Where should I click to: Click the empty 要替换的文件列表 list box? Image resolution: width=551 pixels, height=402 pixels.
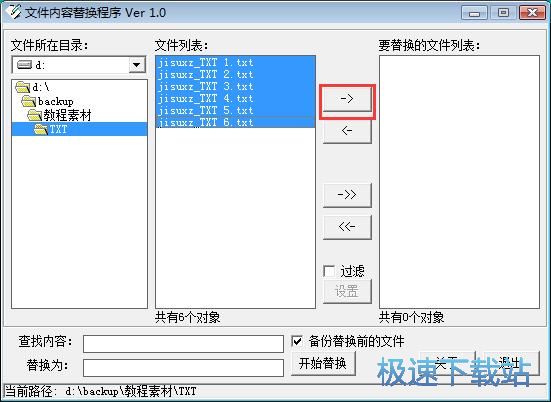click(x=459, y=182)
